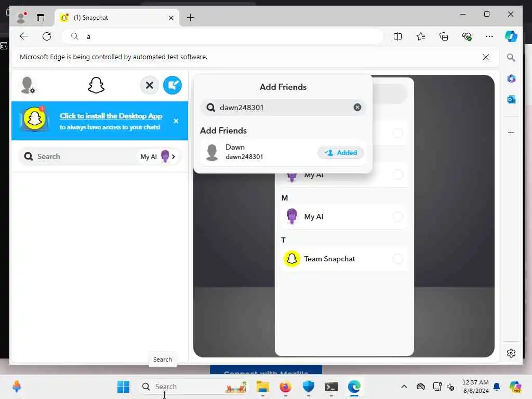Open the Click to install Desktop App link
Viewport: 532px width, 399px height.
point(111,116)
